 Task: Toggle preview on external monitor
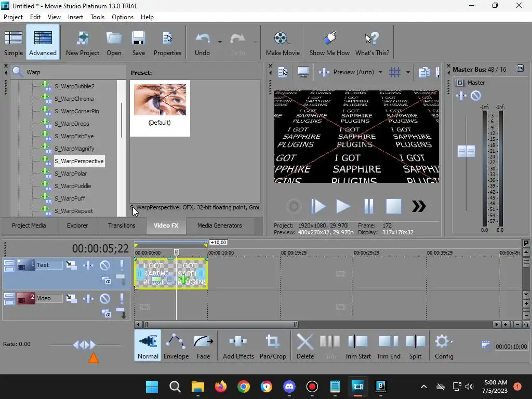(303, 72)
